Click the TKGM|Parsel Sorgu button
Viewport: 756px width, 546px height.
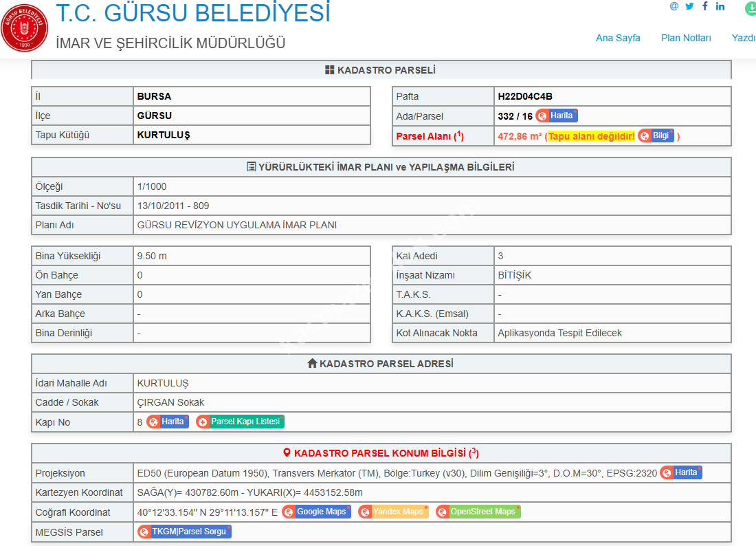(x=184, y=532)
